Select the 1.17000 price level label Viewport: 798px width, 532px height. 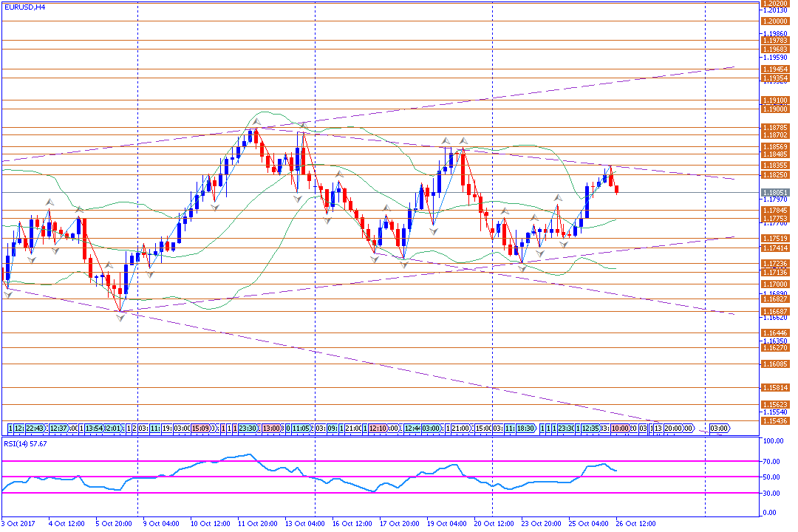point(774,284)
